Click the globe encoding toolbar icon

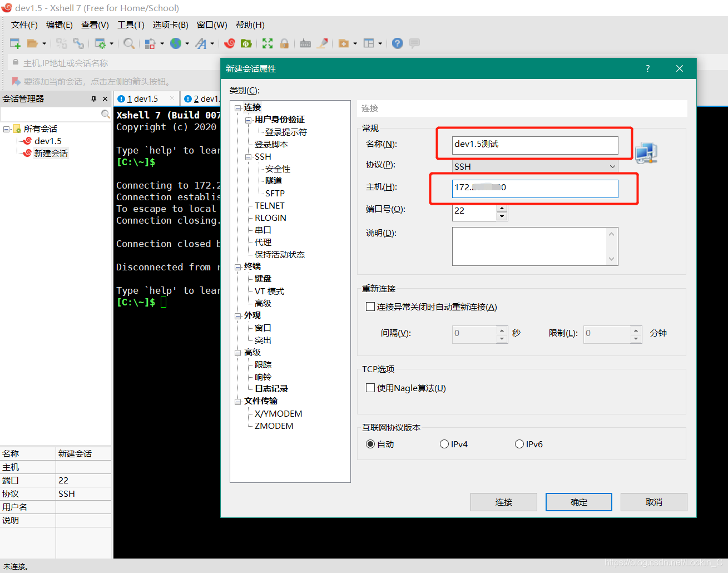[176, 43]
